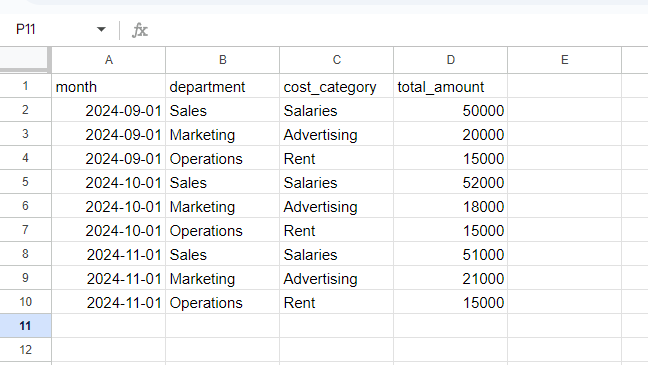
Task: Select row 1 header
Action: [x=25, y=86]
